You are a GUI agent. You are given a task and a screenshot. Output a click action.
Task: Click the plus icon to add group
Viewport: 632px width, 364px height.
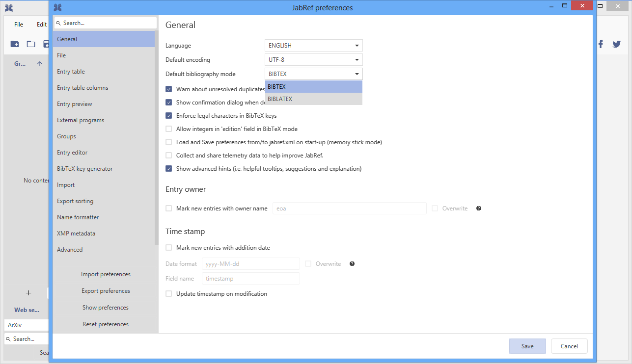pos(28,293)
